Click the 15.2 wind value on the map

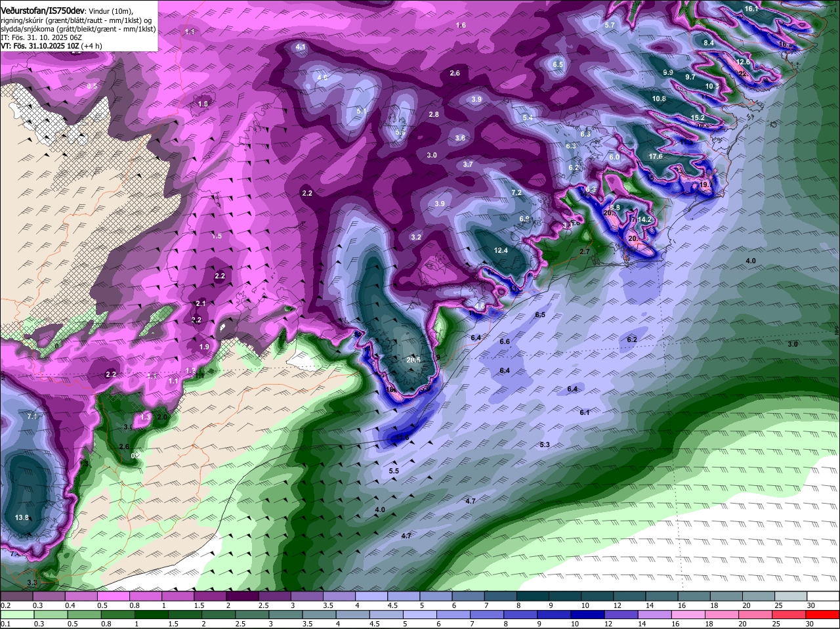coord(698,118)
